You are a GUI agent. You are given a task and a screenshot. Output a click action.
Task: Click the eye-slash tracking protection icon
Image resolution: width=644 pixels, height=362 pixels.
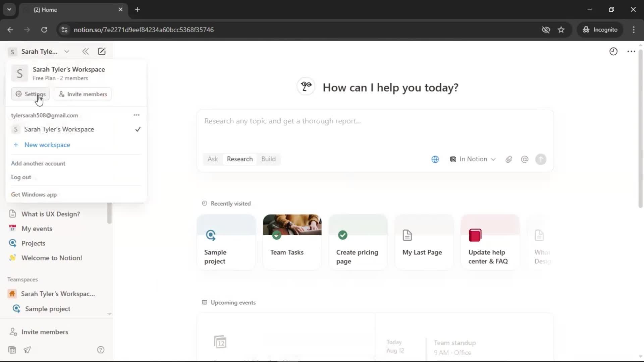(x=546, y=29)
